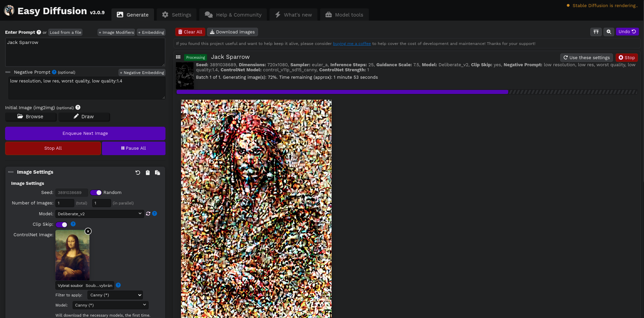Click the scroll-to-top icon button
Screen dimensions: 644x318
[596, 32]
